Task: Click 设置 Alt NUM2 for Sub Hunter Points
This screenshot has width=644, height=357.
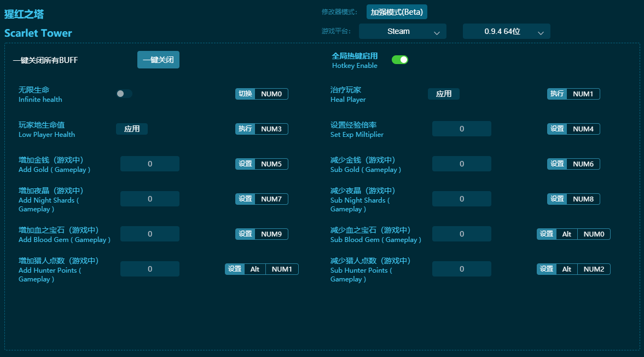Action: click(573, 269)
